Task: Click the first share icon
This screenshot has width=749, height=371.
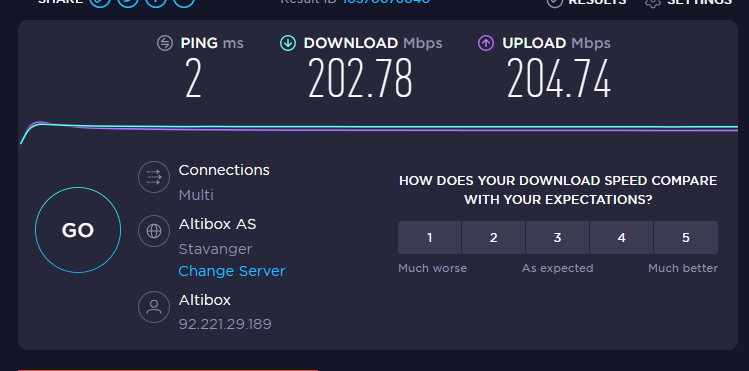Action: [100, 1]
